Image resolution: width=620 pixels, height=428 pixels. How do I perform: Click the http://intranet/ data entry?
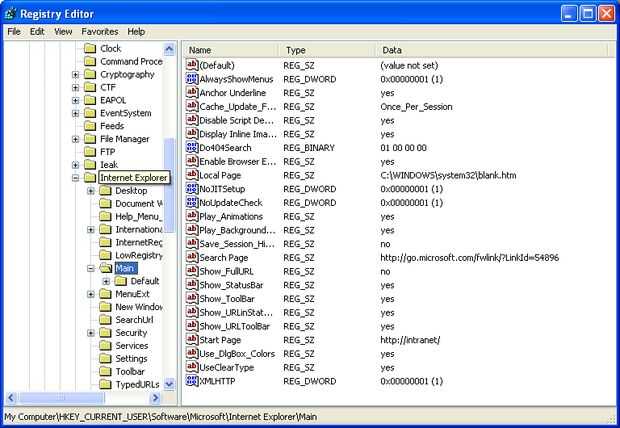[x=410, y=340]
